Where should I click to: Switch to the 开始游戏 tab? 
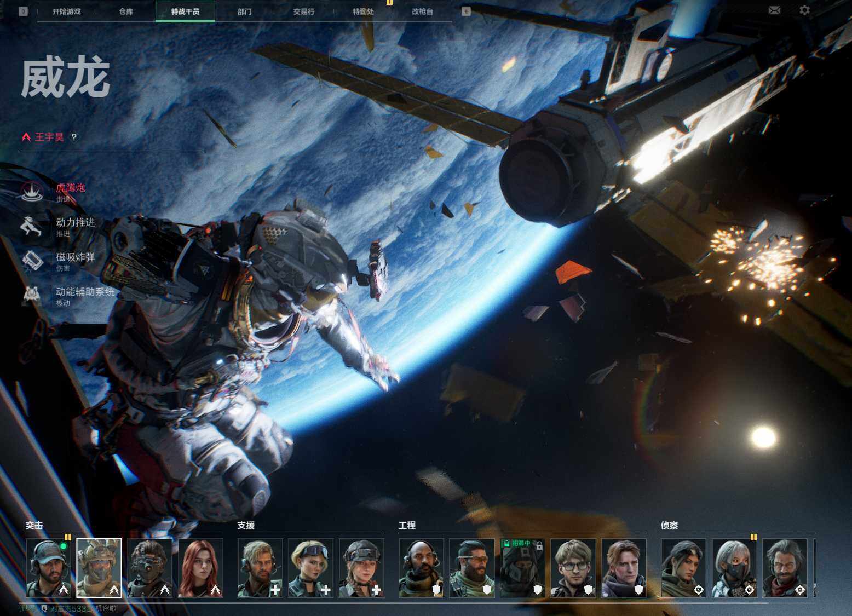[67, 11]
